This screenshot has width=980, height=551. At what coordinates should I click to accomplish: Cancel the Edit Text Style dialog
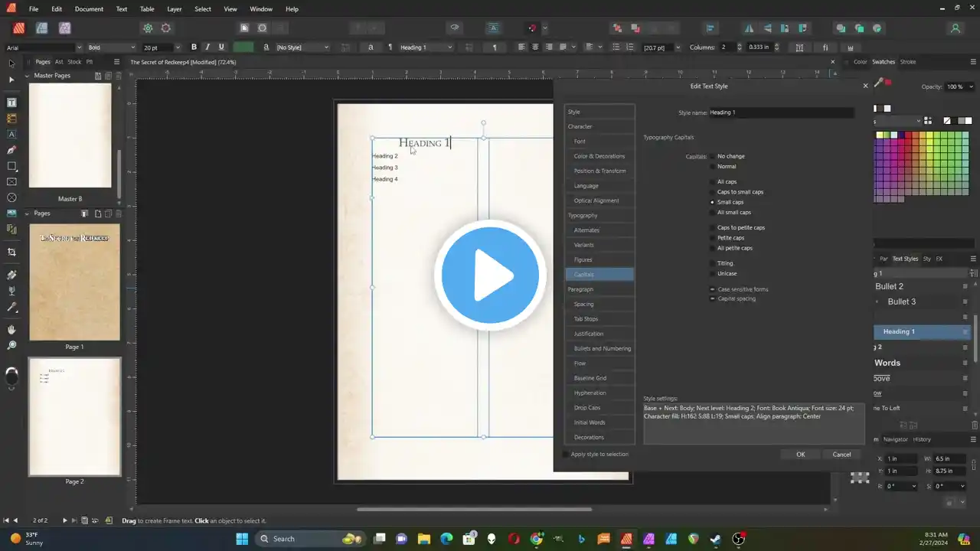[841, 455]
